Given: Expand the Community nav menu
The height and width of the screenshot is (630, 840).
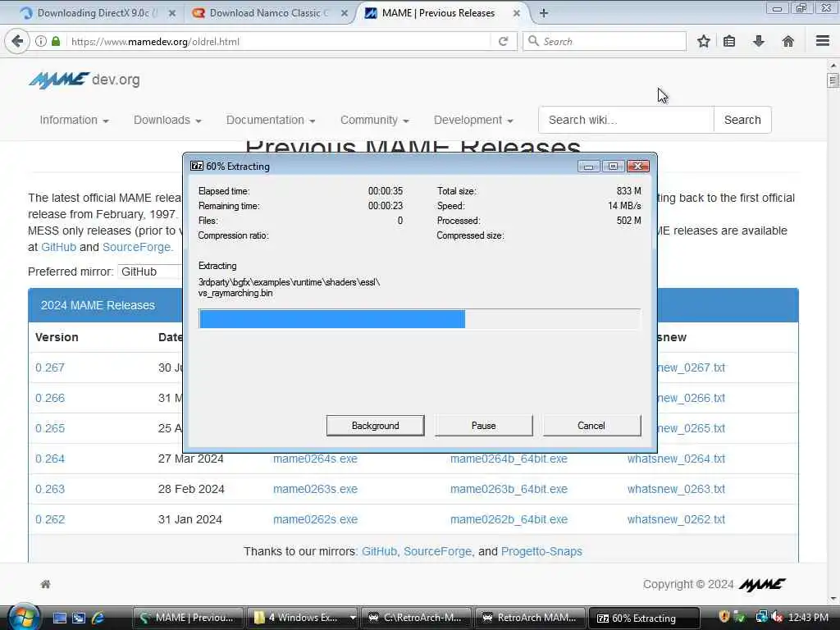Looking at the screenshot, I should (374, 120).
